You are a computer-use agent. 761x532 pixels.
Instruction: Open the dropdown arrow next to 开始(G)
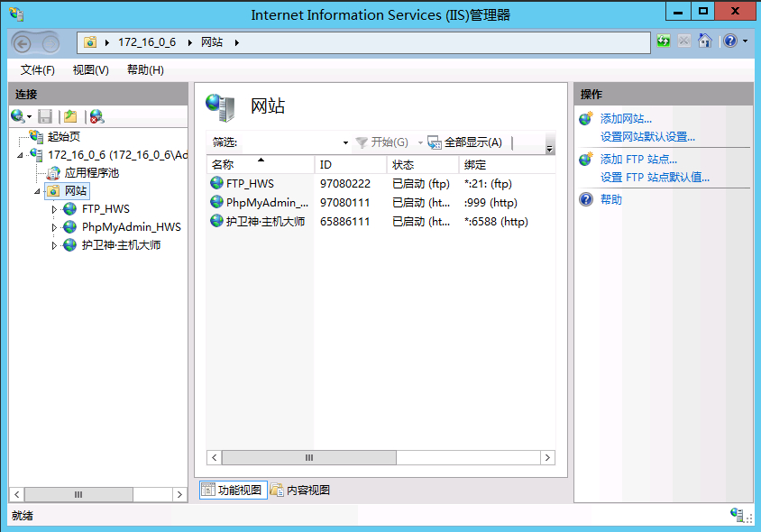(420, 142)
